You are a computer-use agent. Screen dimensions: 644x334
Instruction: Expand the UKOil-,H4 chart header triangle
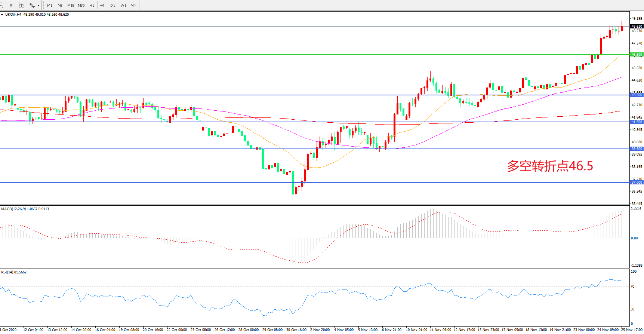(x=2, y=15)
